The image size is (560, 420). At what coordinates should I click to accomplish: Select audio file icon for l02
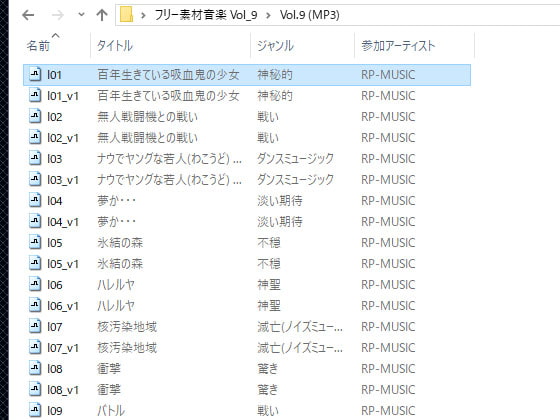(35, 116)
